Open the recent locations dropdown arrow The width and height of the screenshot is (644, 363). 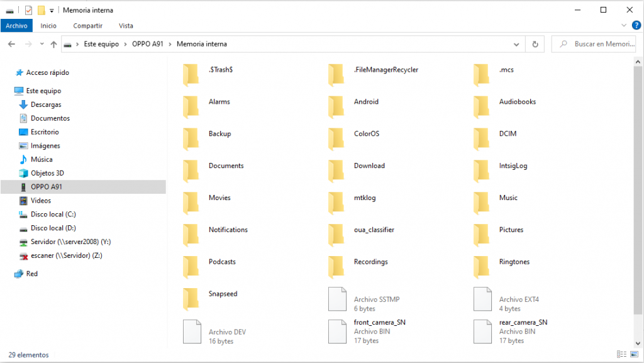[x=42, y=45]
